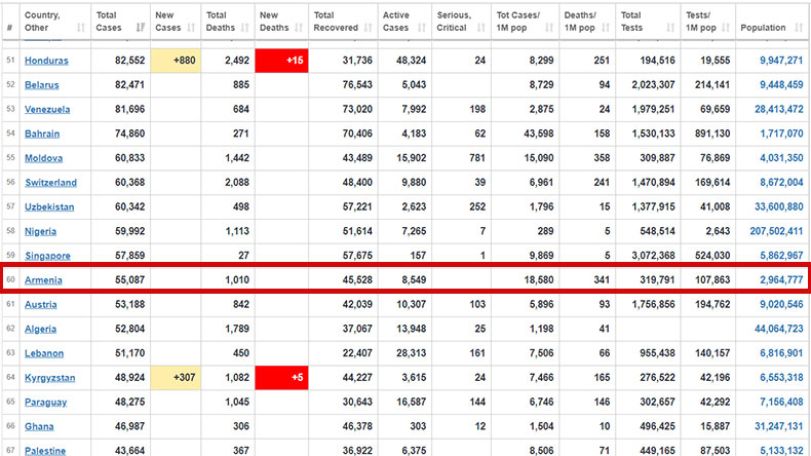Click sort arrows beside New Cases header
Screen dimensions: 811x456
(x=191, y=27)
